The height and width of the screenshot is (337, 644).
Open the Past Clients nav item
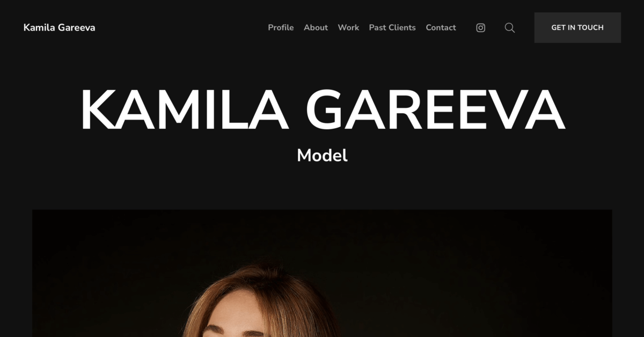coord(392,27)
